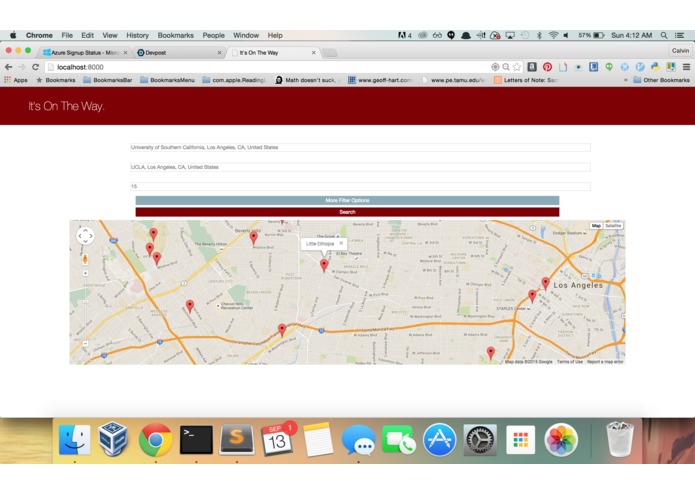Click the localhost:8000 address bar
The image size is (695, 494).
coord(266,67)
